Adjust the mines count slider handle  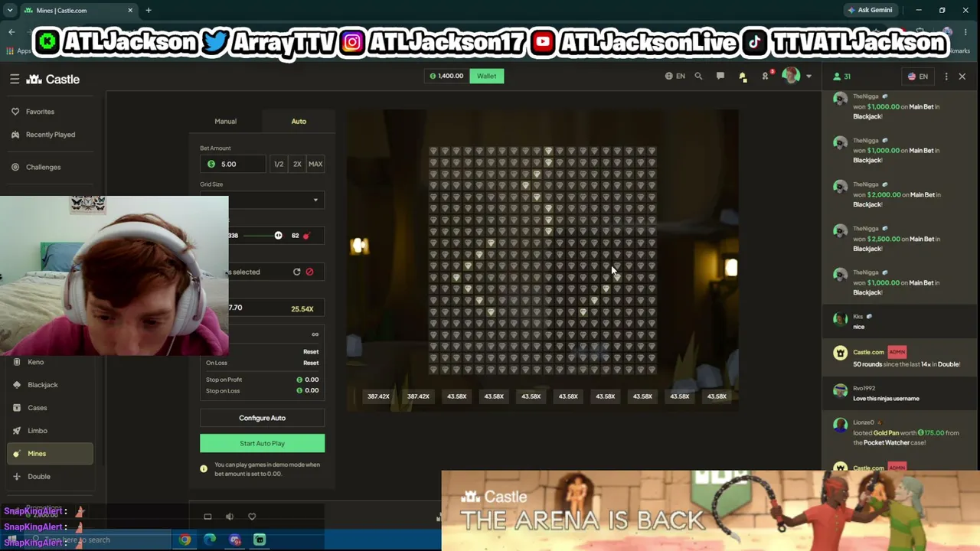pyautogui.click(x=278, y=236)
